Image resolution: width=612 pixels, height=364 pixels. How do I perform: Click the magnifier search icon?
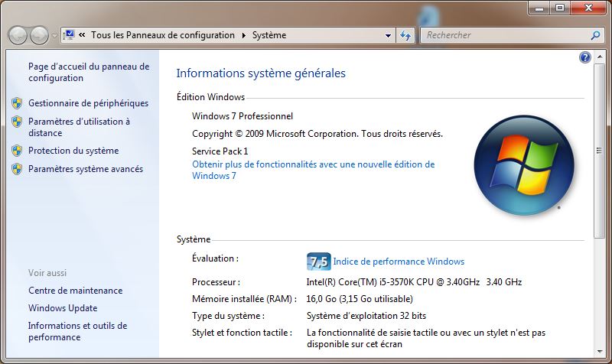[595, 35]
